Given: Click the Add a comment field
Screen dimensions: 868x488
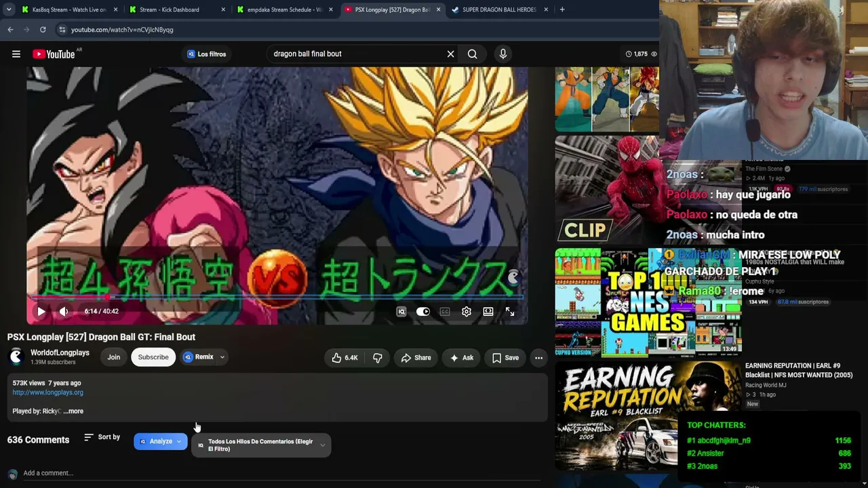Looking at the screenshot, I should (x=281, y=473).
